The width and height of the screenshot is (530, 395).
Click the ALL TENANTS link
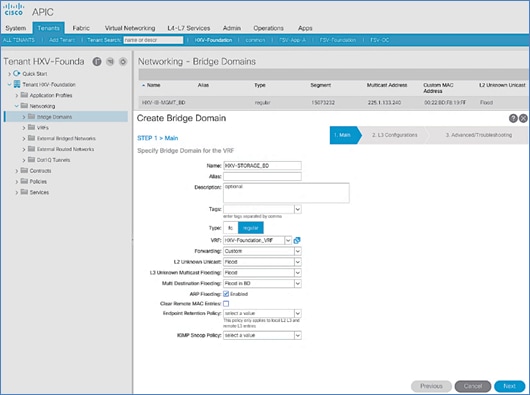(x=19, y=40)
